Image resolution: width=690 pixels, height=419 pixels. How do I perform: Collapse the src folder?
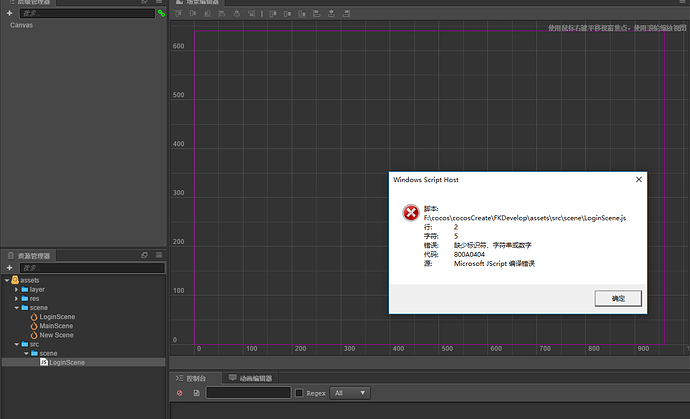point(16,345)
